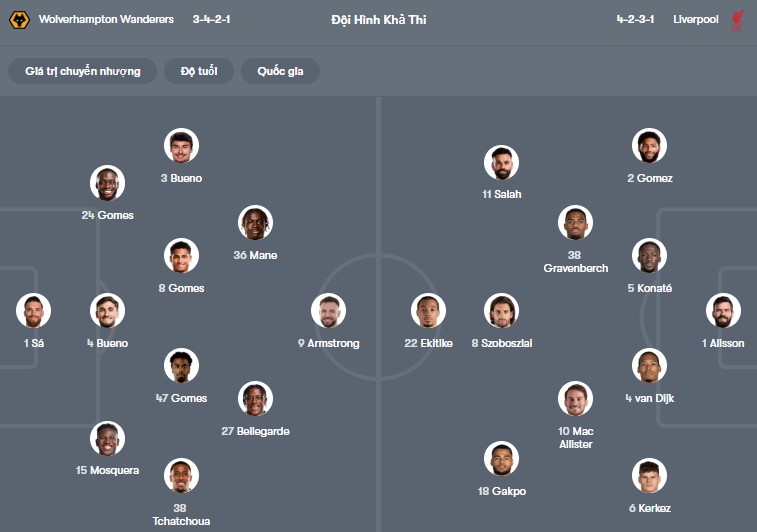Image resolution: width=757 pixels, height=532 pixels.
Task: Click Armstrong's player photo
Action: [328, 311]
